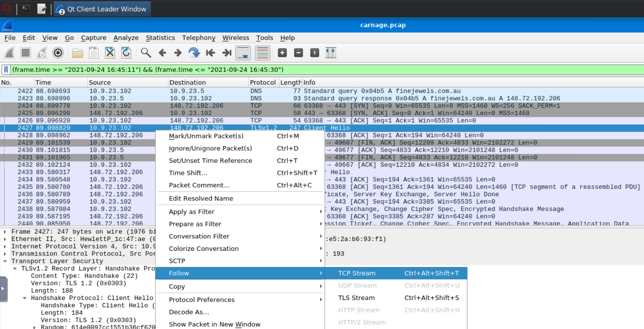644x329 pixels.
Task: Open the Statistics menu
Action: coord(160,38)
